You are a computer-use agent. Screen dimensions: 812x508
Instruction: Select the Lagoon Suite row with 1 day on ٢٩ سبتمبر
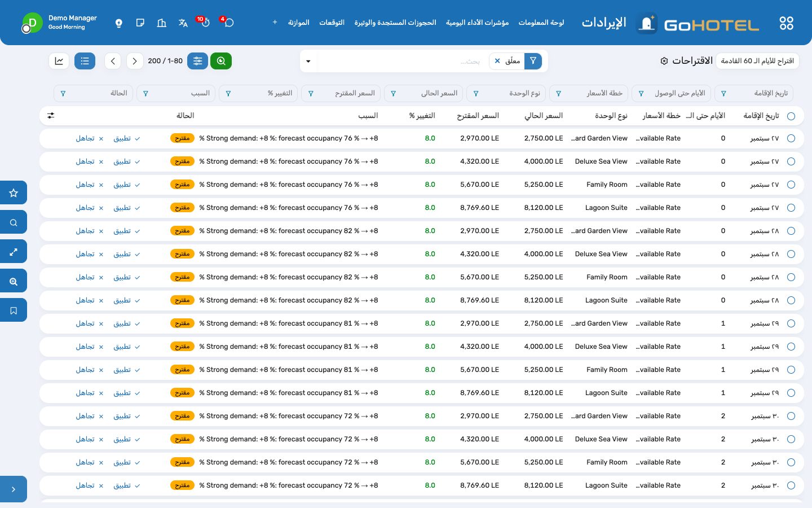(x=791, y=393)
